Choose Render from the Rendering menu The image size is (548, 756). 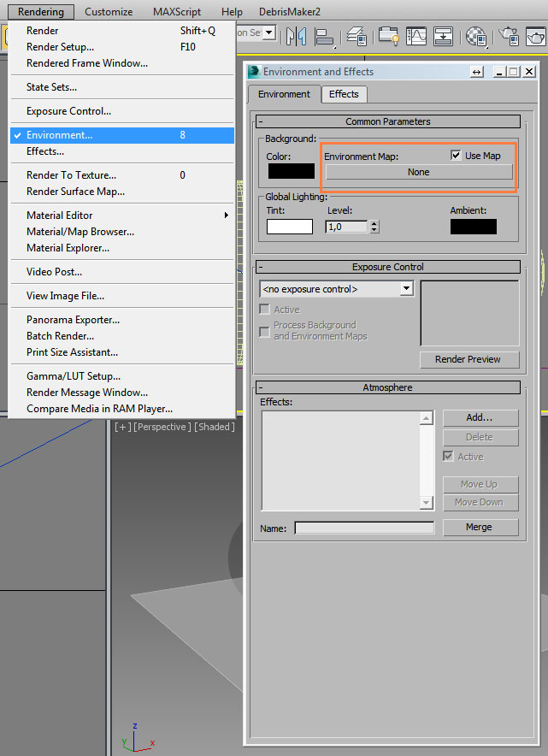[122, 31]
